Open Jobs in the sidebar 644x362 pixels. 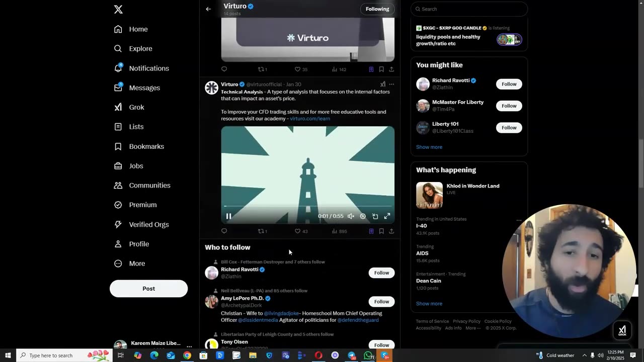(129, 166)
